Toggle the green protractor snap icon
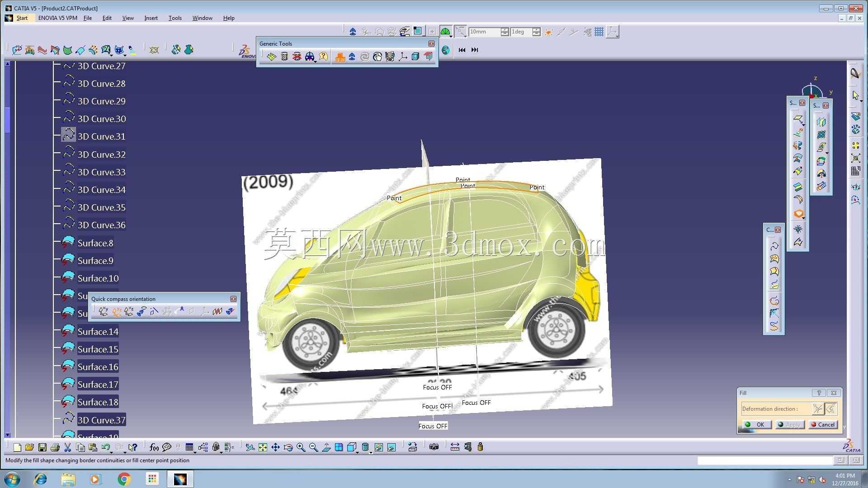The image size is (868, 488). [x=445, y=32]
